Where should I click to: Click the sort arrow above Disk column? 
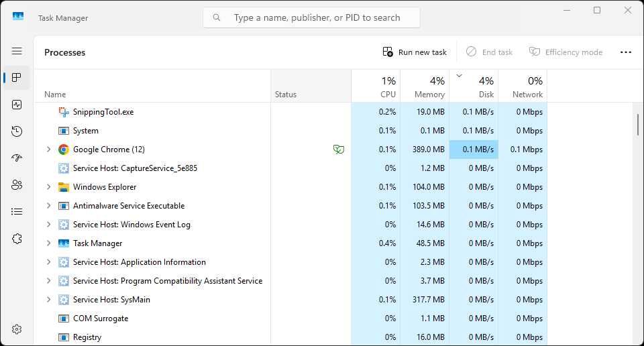(459, 76)
